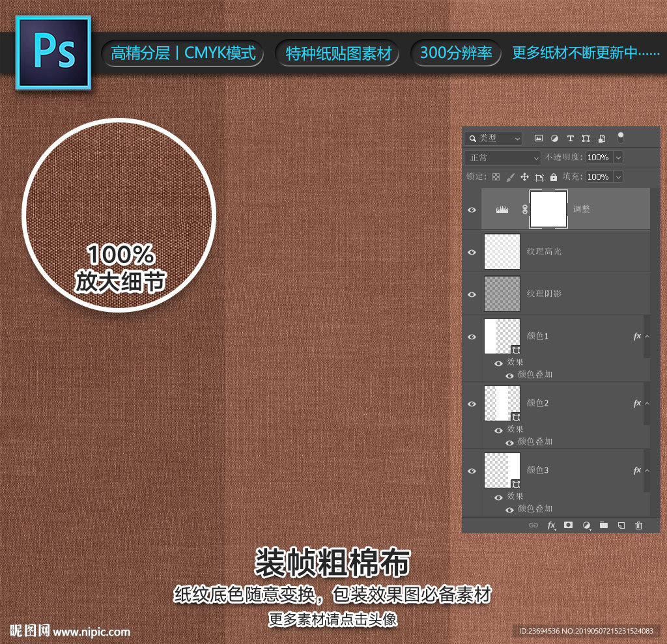667x644 pixels.
Task: Collapse effects of 颜色3 layer
Action: tap(647, 470)
